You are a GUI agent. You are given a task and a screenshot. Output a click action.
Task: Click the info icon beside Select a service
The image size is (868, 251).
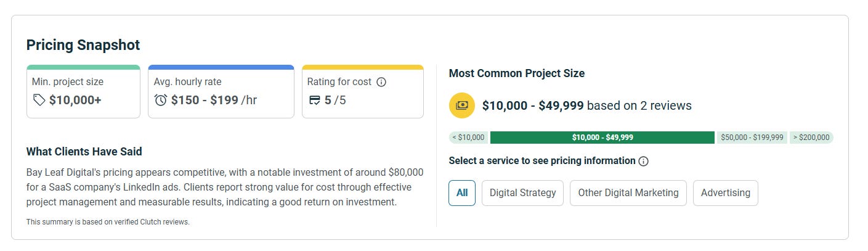click(643, 161)
